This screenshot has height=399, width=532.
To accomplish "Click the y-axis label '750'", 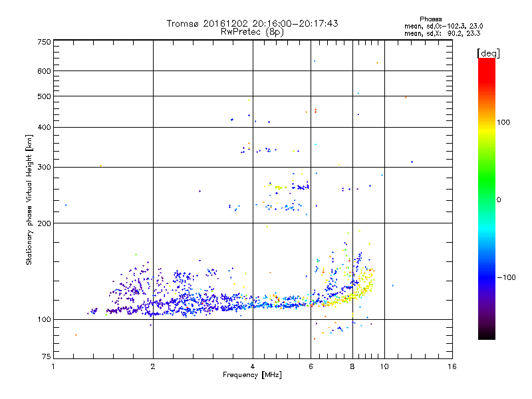I will [44, 42].
